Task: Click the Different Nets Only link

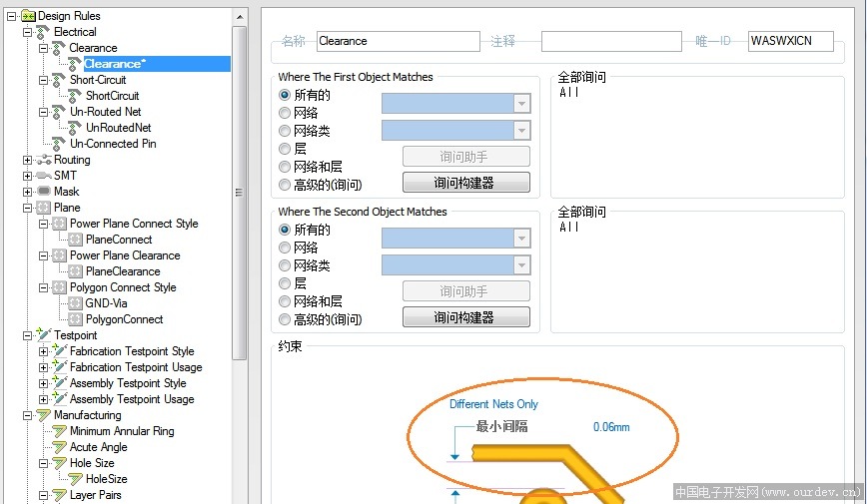Action: 493,404
